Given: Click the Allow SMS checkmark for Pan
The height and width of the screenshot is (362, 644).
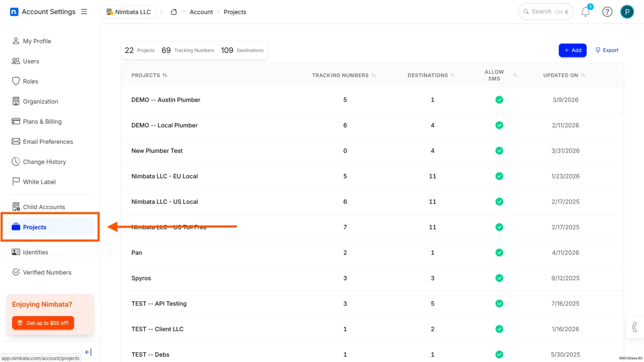Looking at the screenshot, I should click(x=499, y=253).
